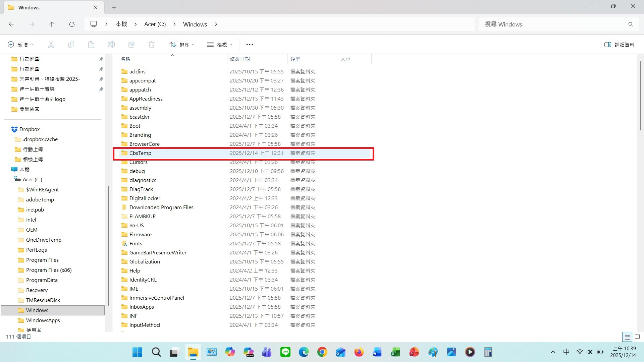Open the details pane via 詳細資料

[x=621, y=44]
